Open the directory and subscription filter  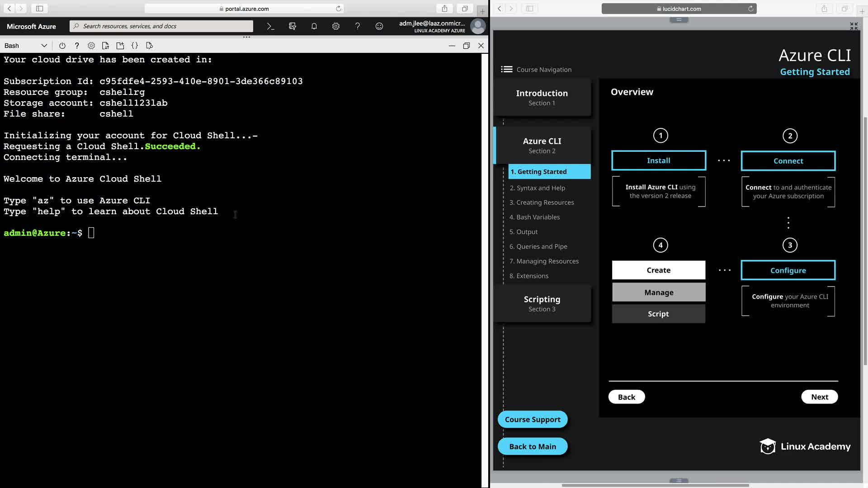tap(292, 26)
